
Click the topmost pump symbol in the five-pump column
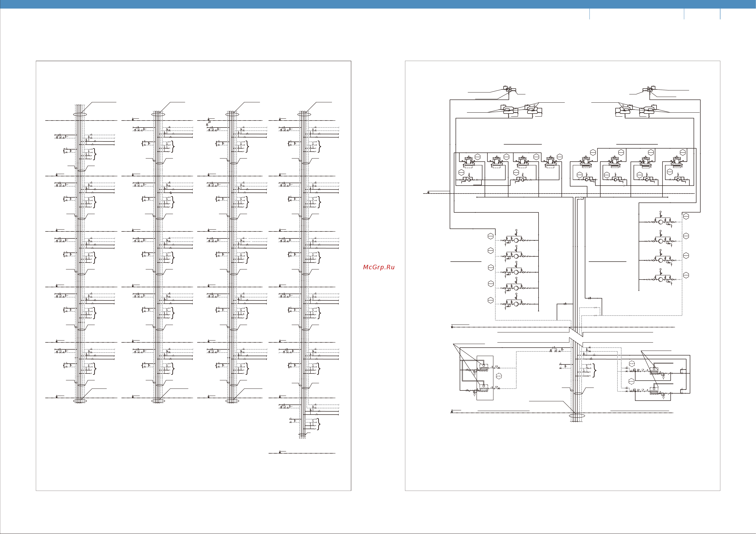pyautogui.click(x=516, y=241)
